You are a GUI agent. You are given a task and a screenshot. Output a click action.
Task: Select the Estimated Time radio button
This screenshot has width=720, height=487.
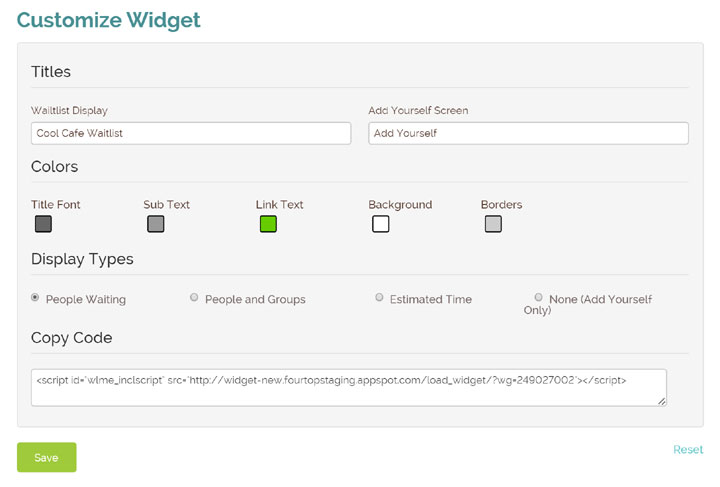[x=379, y=297]
